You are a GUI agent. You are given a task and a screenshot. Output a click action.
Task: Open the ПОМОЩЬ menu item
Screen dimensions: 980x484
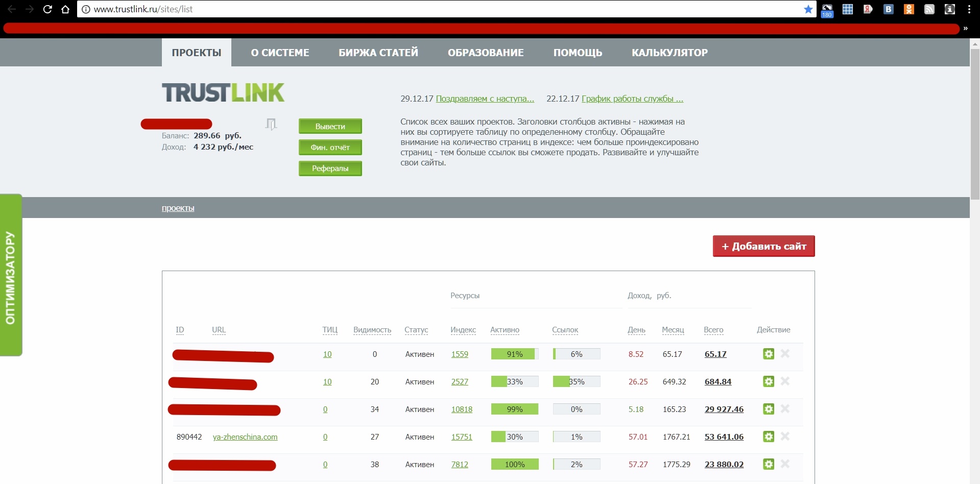(x=578, y=53)
